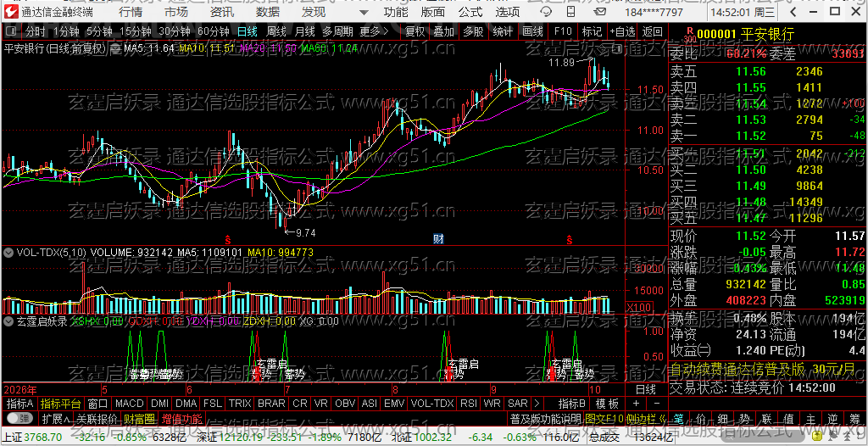Switch chart period to 1分钟
The image size is (868, 446).
click(67, 31)
